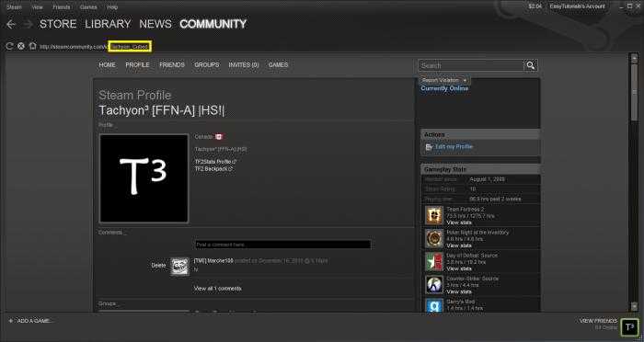Open the View menu
644x342 pixels.
pyautogui.click(x=38, y=7)
